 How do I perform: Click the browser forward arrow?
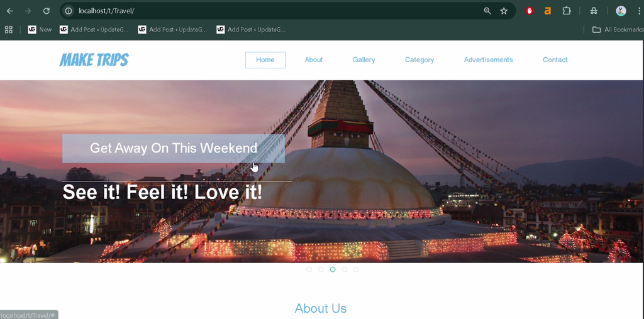[28, 11]
